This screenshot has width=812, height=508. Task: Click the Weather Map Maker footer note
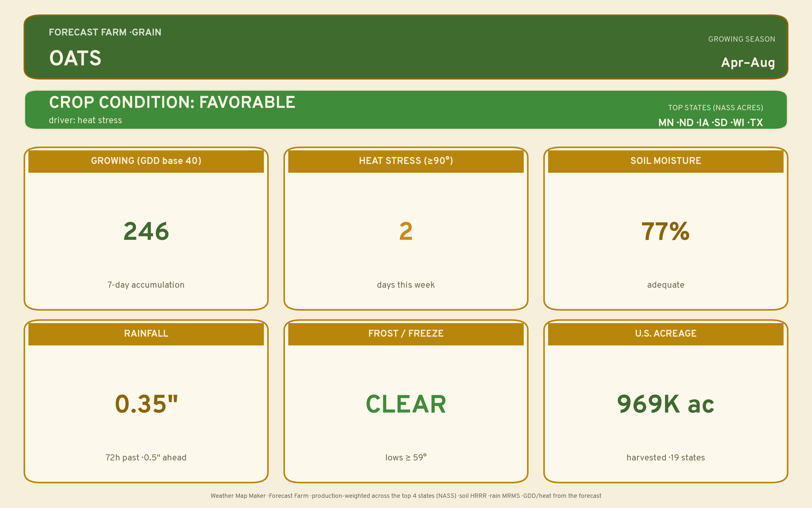tap(406, 496)
